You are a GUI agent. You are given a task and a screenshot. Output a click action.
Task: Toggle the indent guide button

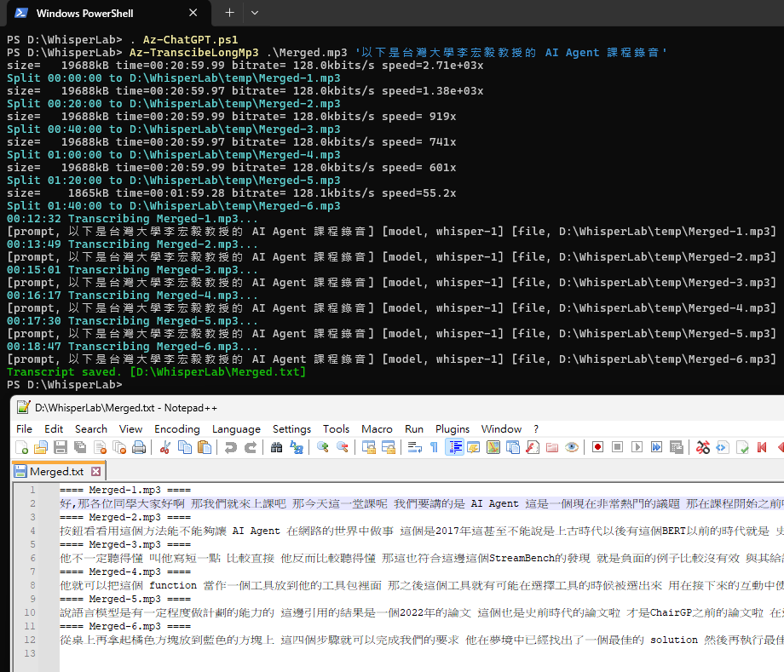[x=454, y=447]
